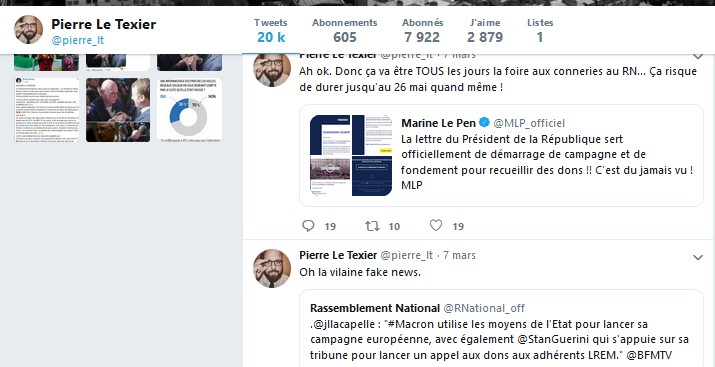Click avatar beside 'Oh la vilaine fake news'
Viewport: 715px width, 367px height.
272,269
